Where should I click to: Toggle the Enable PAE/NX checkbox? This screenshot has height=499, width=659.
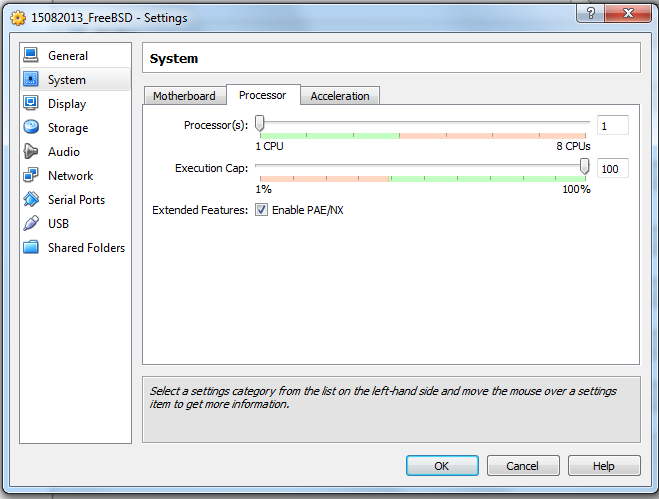pyautogui.click(x=261, y=210)
